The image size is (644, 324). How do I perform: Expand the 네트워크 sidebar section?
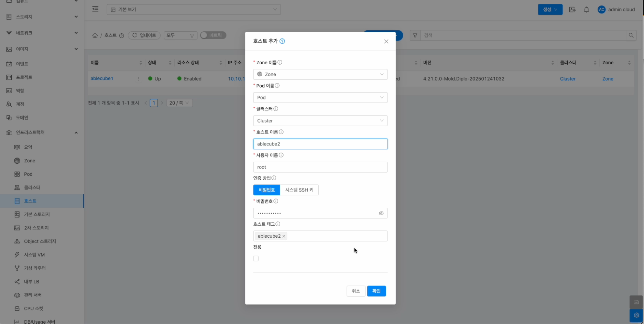pyautogui.click(x=42, y=33)
